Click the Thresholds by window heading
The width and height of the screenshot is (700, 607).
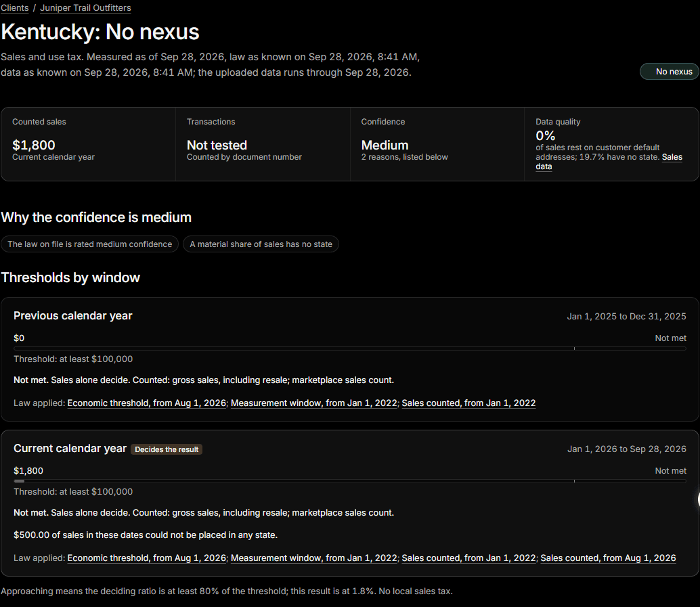tap(70, 277)
